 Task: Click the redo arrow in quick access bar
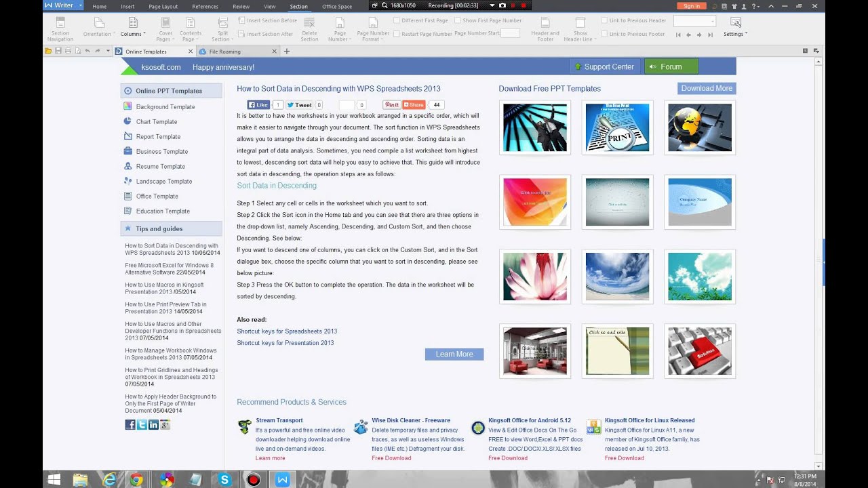tap(98, 51)
